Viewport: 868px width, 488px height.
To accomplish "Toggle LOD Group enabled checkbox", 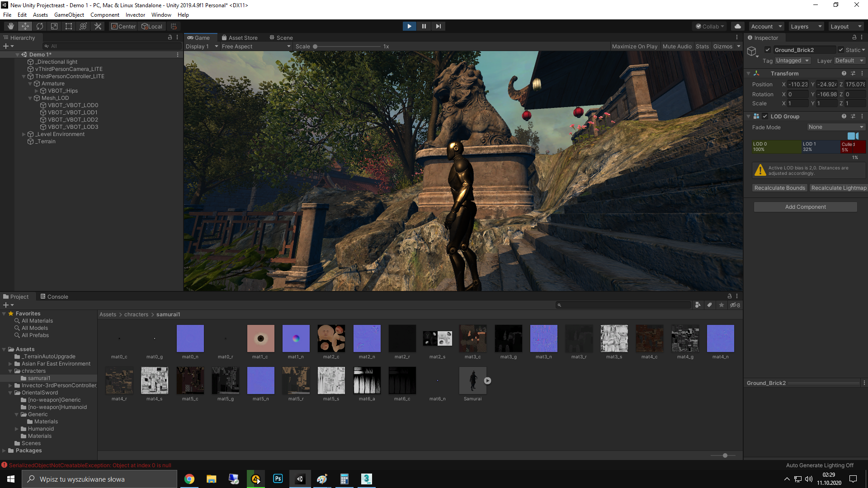I will pos(765,116).
